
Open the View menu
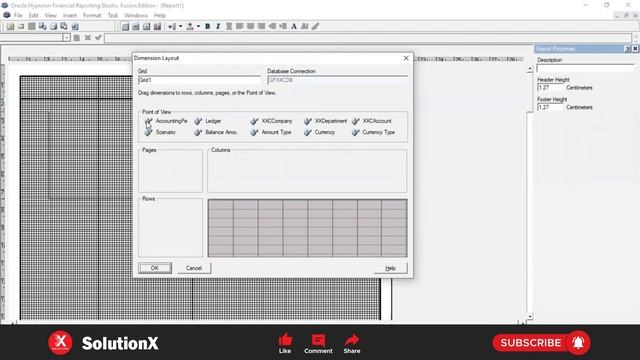[51, 15]
